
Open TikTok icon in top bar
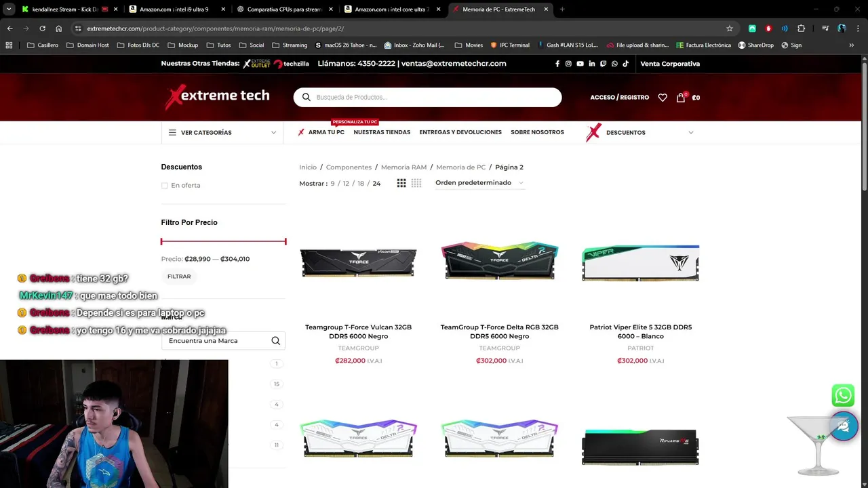[x=625, y=64]
